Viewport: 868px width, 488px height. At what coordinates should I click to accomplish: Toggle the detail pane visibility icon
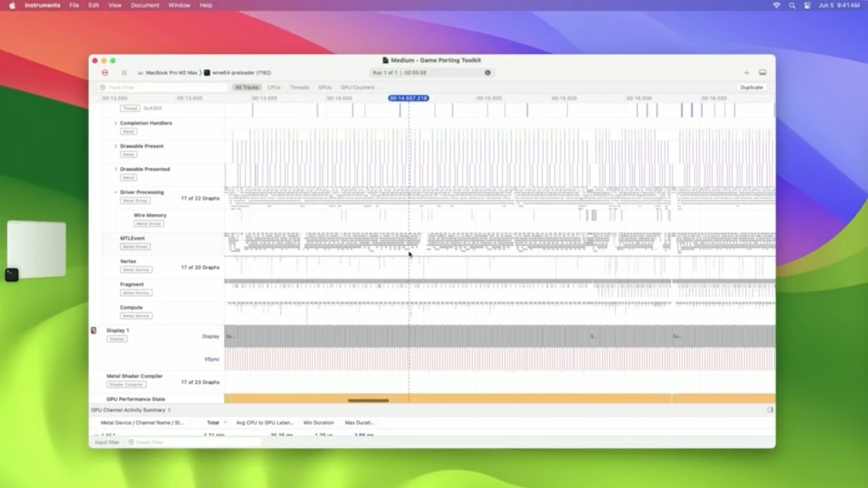click(x=762, y=73)
